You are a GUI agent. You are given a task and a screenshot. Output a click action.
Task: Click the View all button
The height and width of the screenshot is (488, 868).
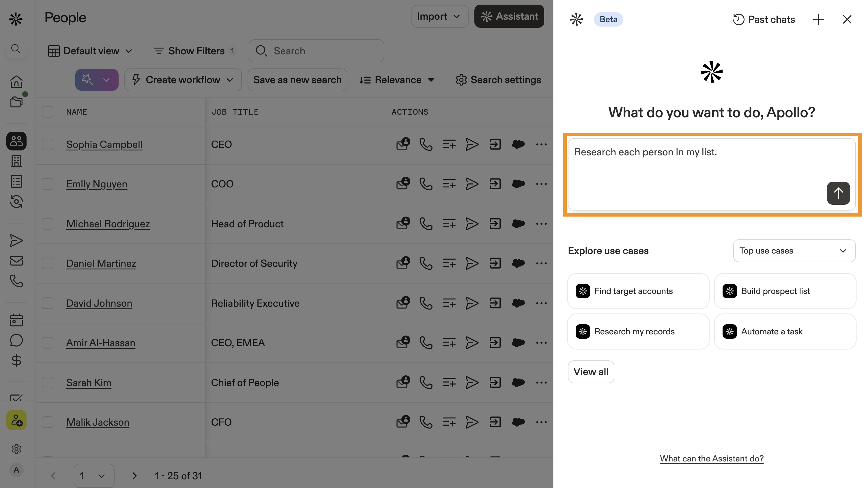click(x=591, y=372)
